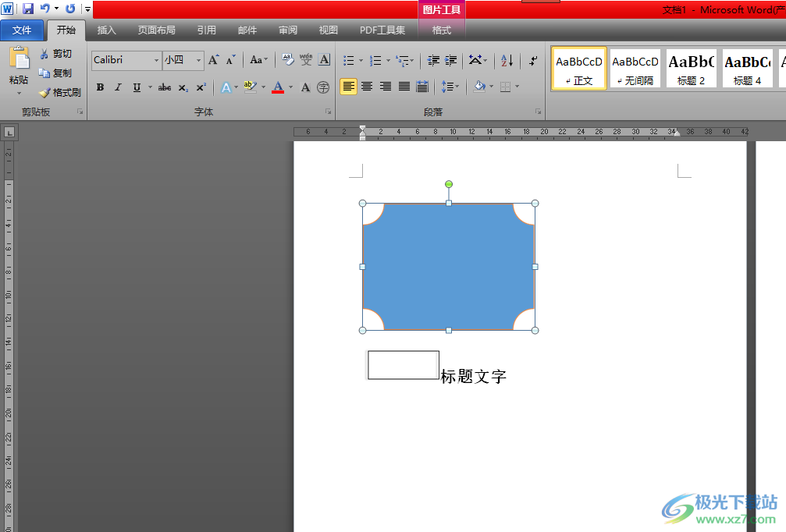Apply the paragraph shading paint bucket color
The height and width of the screenshot is (532, 786).
480,87
